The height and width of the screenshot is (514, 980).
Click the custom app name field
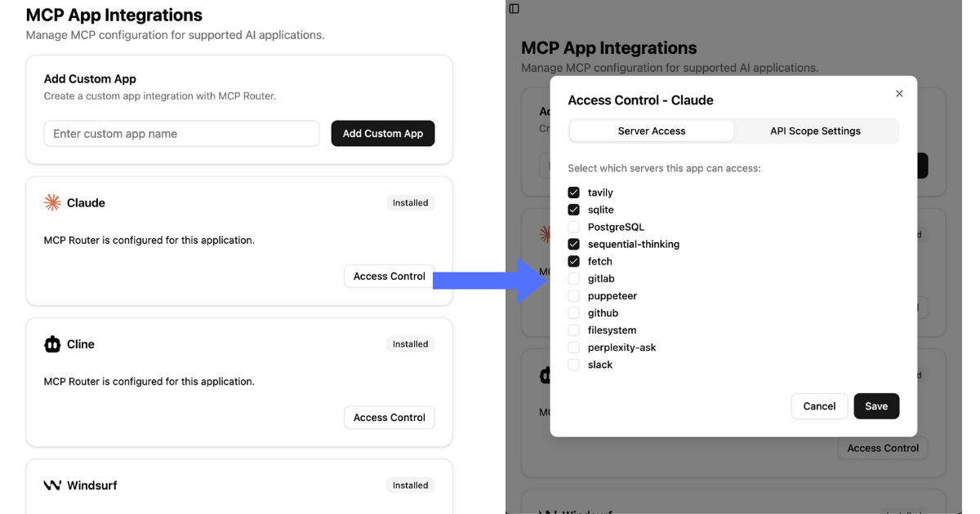(181, 134)
